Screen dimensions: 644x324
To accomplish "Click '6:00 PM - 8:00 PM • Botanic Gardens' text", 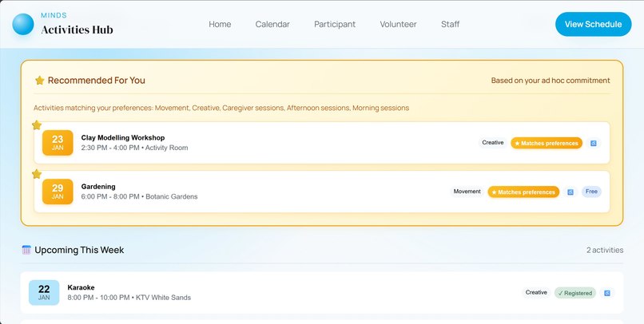I will 139,196.
